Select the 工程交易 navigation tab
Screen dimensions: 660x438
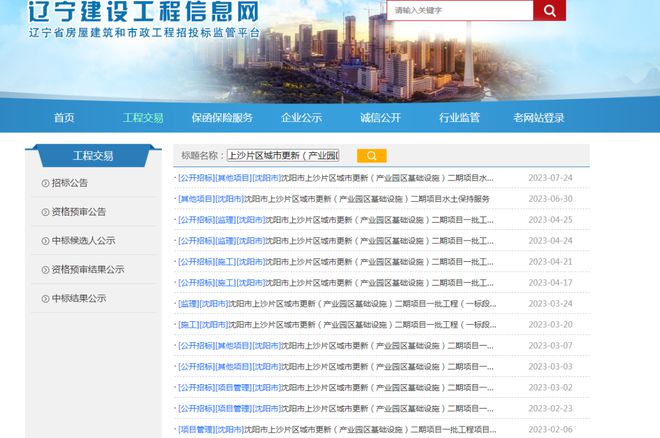coord(143,118)
